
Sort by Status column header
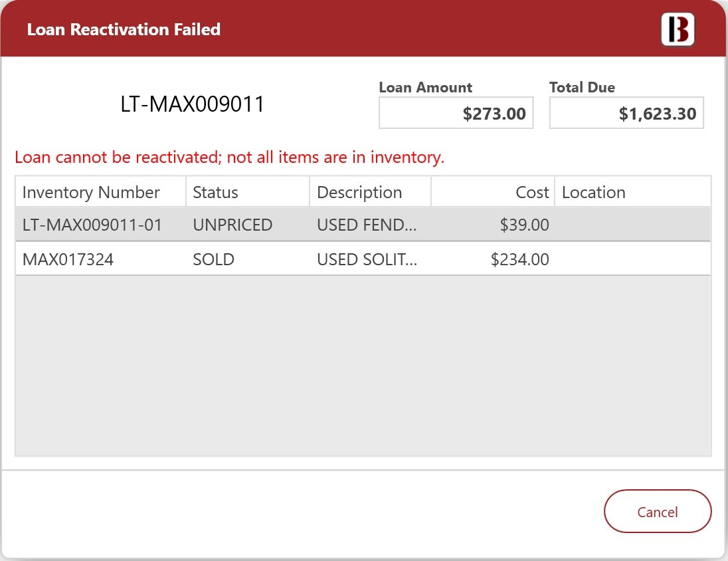point(248,192)
